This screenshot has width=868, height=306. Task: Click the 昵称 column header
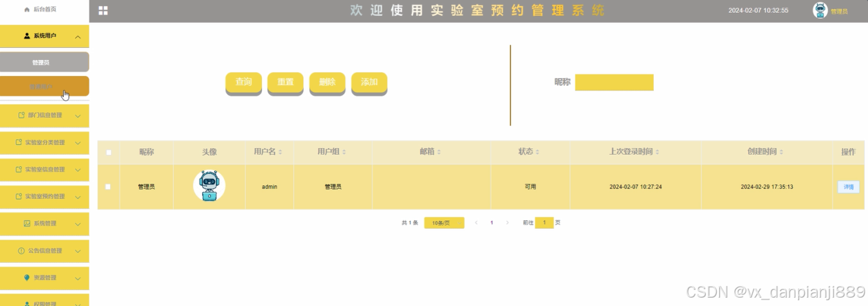click(x=147, y=152)
